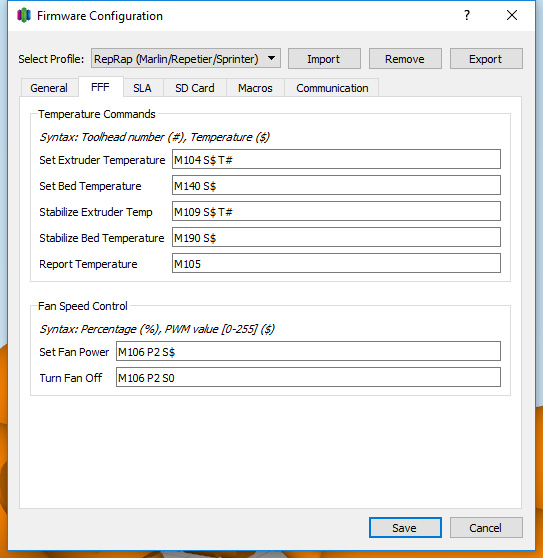Click the Set Fan Power field
The image size is (543, 558).
[308, 351]
